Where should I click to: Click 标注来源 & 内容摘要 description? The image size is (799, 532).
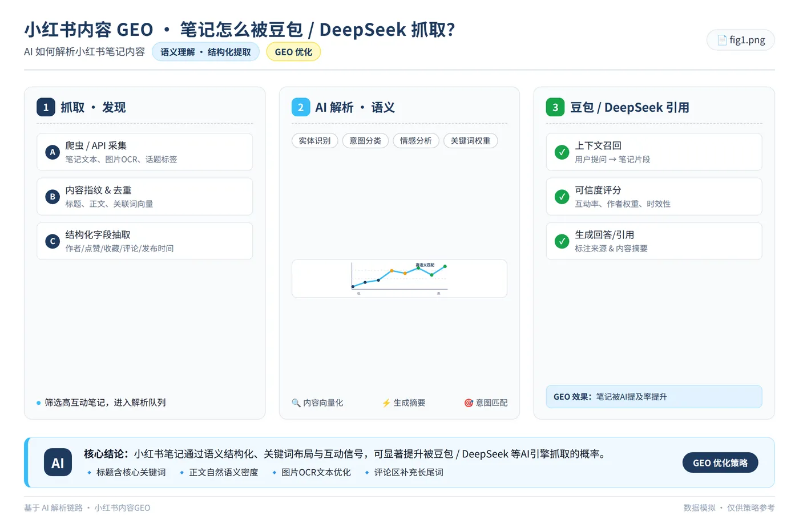pos(611,249)
